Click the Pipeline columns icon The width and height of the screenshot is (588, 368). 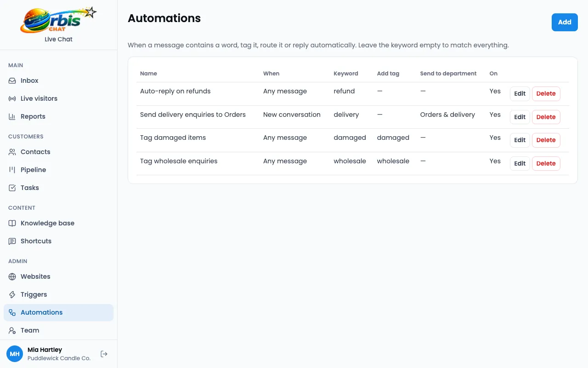coord(12,170)
